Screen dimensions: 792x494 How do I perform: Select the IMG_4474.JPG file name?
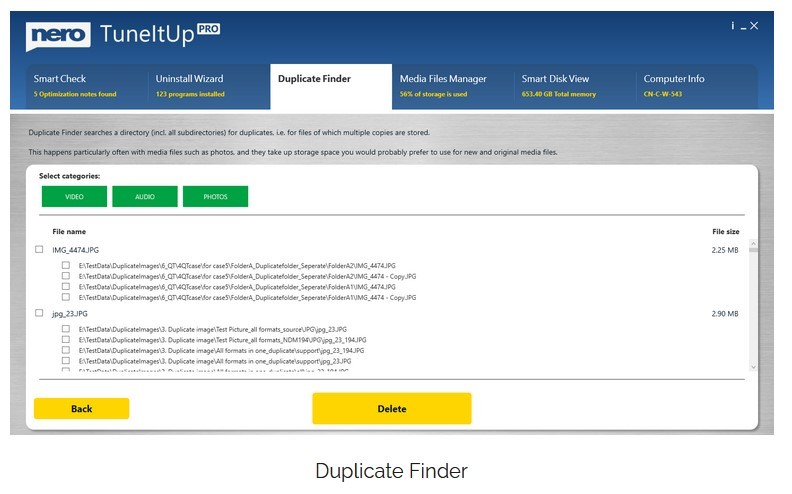pos(75,250)
